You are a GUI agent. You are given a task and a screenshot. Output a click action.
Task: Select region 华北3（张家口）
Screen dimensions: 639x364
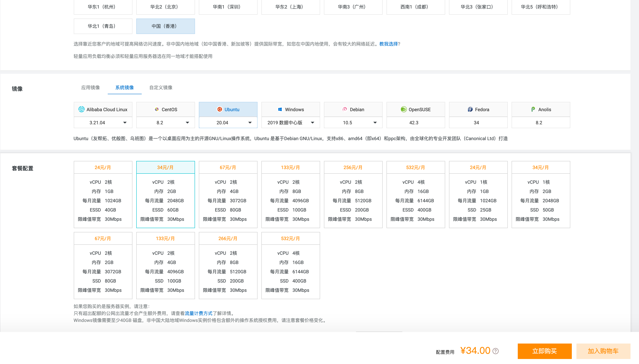478,7
